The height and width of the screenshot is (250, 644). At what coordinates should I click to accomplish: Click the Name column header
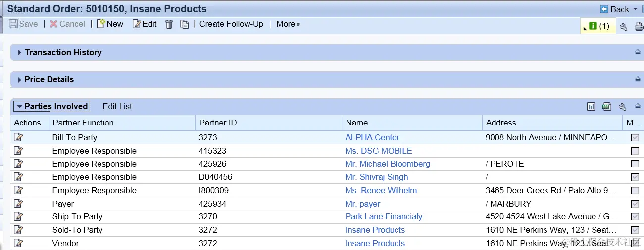412,123
